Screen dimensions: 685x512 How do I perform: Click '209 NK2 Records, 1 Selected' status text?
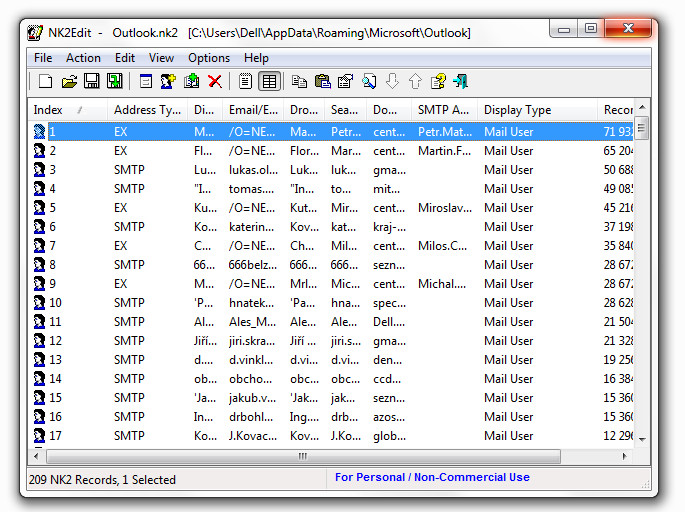coord(102,480)
